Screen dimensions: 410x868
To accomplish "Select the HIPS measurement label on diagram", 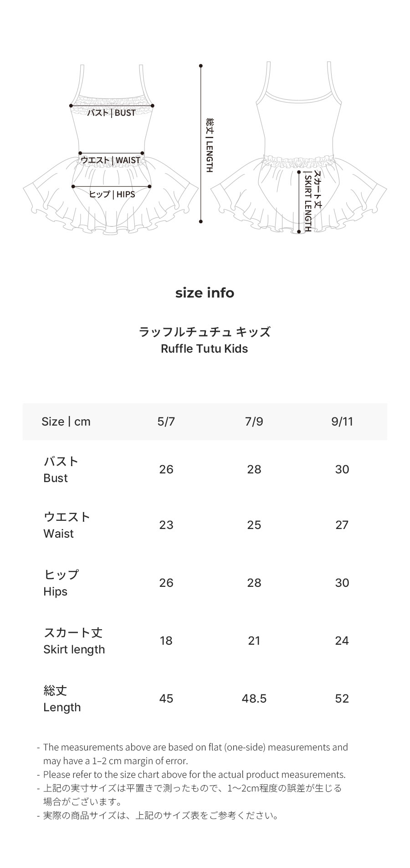I will (112, 194).
